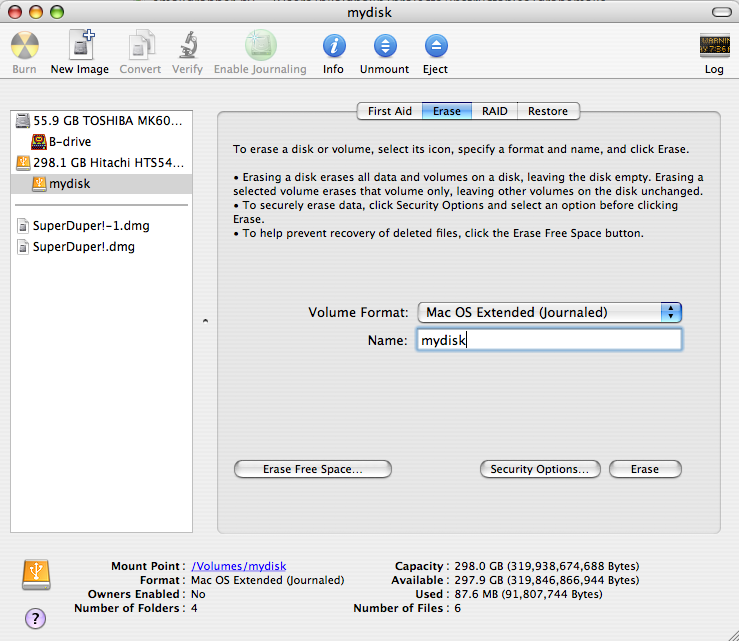This screenshot has width=739, height=641.
Task: Click the yellow minimize window button
Action: [36, 12]
